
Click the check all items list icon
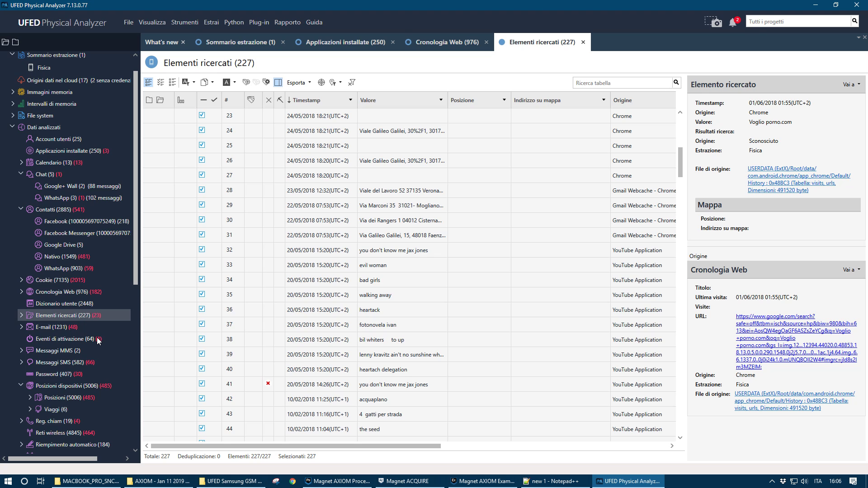click(160, 82)
